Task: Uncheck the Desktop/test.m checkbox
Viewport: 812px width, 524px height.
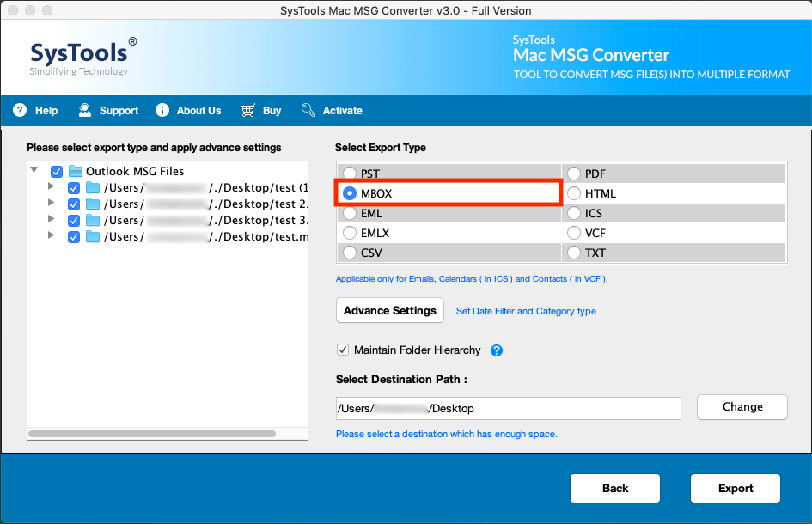Action: point(74,237)
